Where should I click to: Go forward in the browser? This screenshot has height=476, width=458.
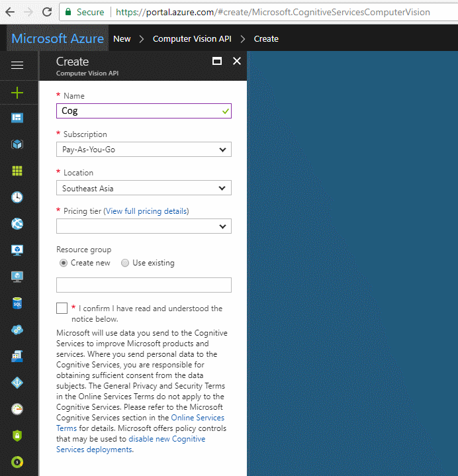28,12
